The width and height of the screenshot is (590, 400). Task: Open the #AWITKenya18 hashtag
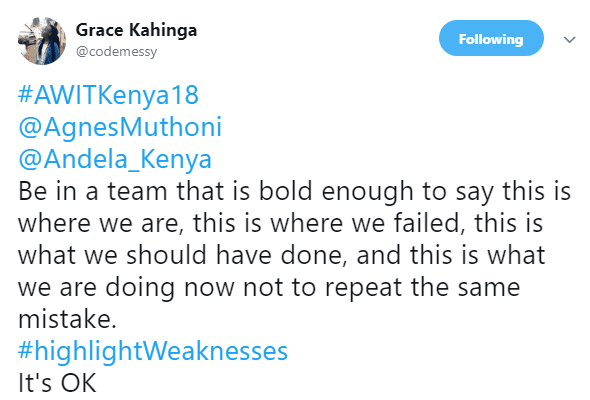pos(108,95)
